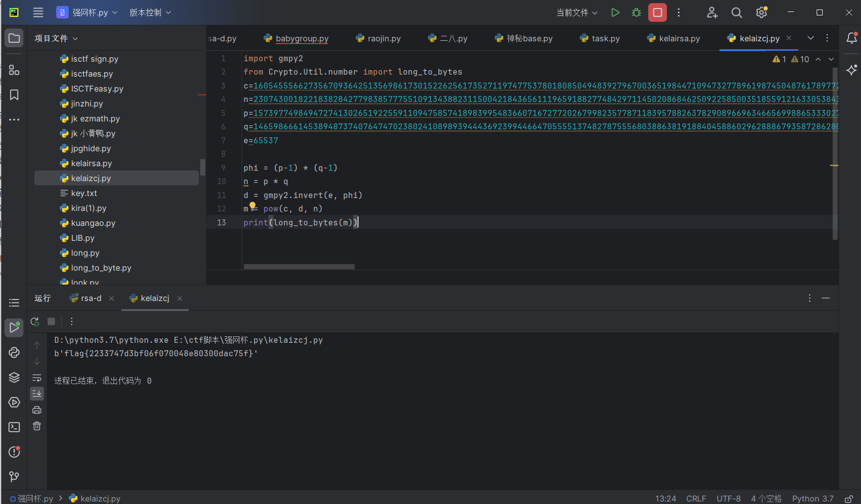861x504 pixels.
Task: Click the editor horizontal scrollbar
Action: point(299,267)
